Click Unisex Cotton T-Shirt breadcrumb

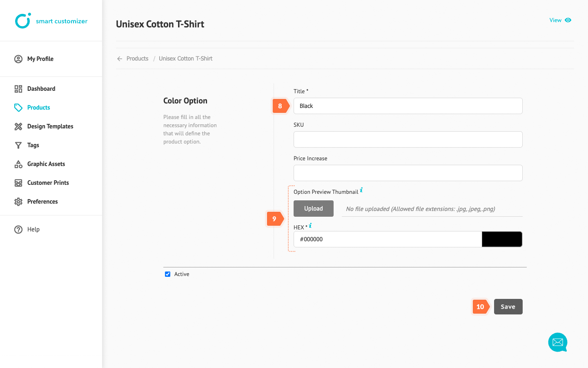(x=186, y=58)
